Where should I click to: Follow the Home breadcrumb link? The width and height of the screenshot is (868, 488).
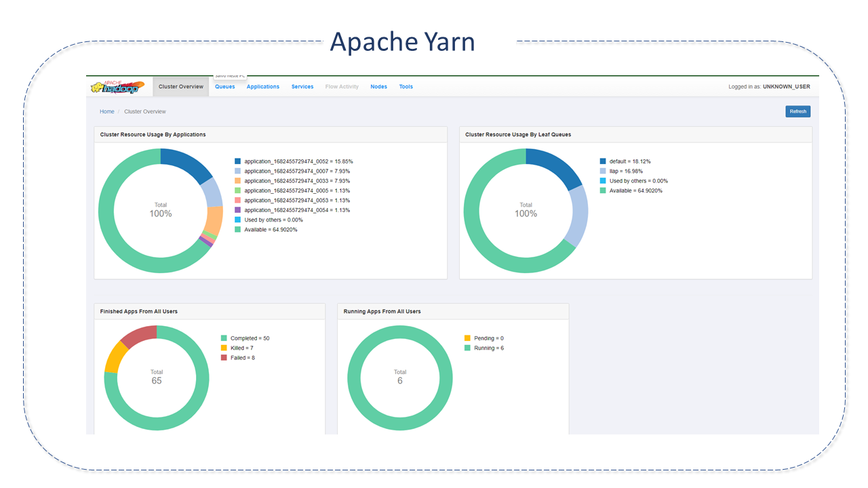107,112
